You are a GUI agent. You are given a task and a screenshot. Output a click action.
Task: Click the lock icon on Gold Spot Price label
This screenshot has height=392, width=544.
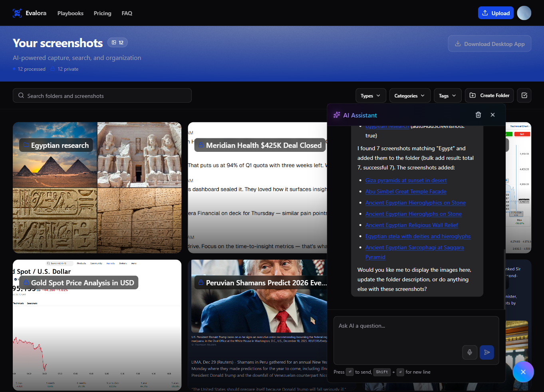tap(26, 283)
